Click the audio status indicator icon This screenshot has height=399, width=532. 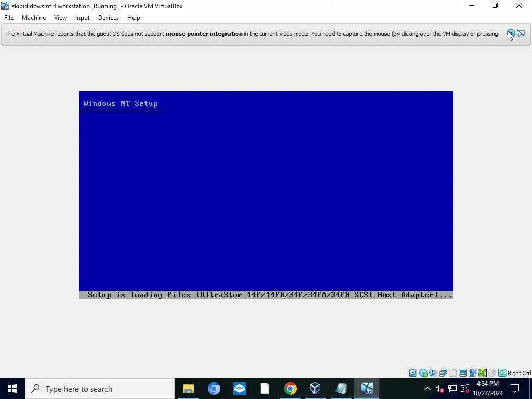pos(433,373)
